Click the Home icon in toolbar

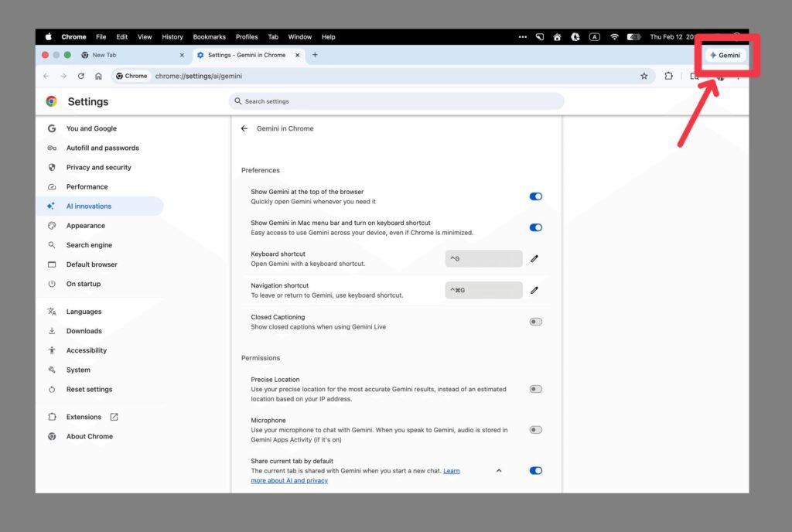click(98, 77)
